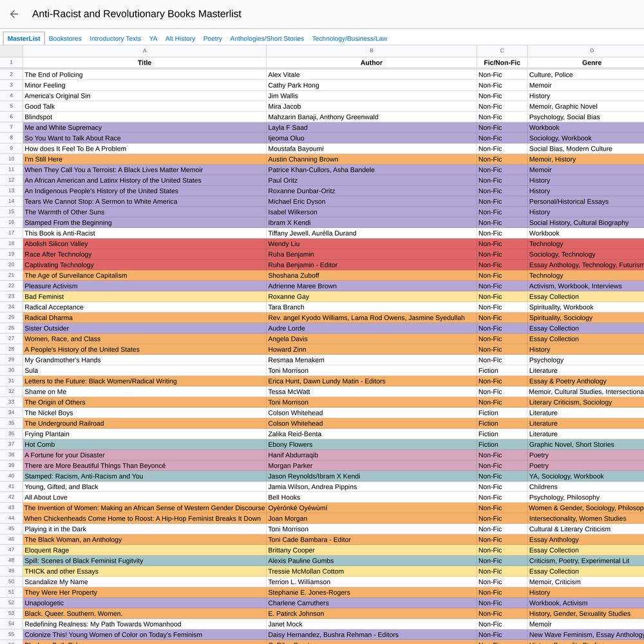Image resolution: width=644 pixels, height=644 pixels.
Task: Select the "Howard Zinn" author cell
Action: tap(372, 350)
